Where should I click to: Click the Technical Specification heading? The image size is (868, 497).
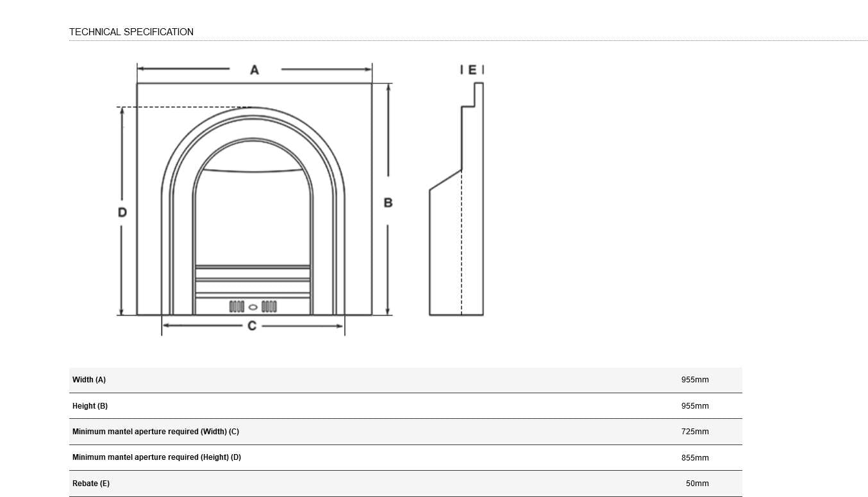click(131, 32)
